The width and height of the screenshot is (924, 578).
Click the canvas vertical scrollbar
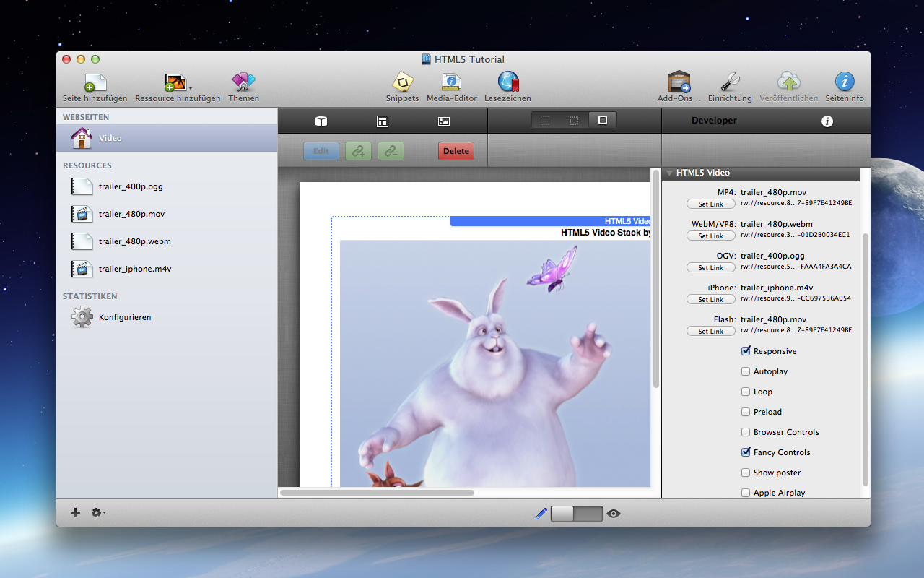click(656, 279)
